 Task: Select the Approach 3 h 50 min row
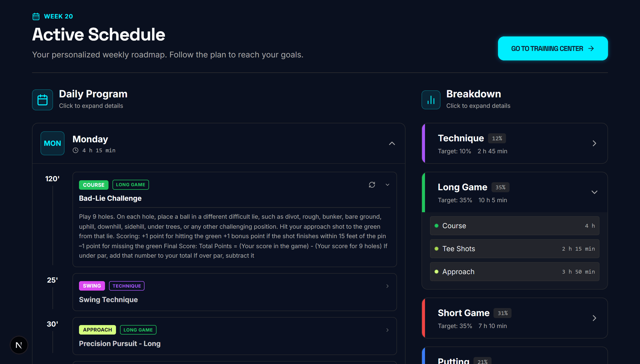[514, 271]
